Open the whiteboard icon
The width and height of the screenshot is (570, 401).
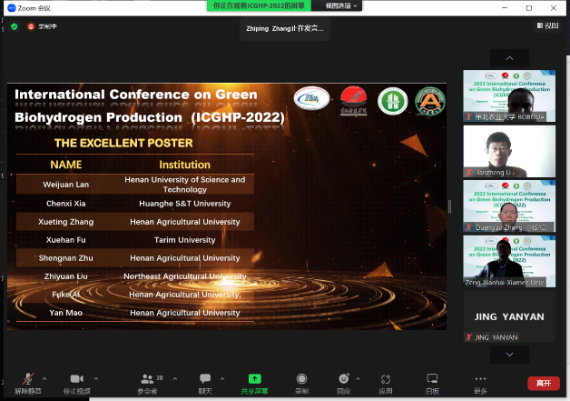click(432, 379)
